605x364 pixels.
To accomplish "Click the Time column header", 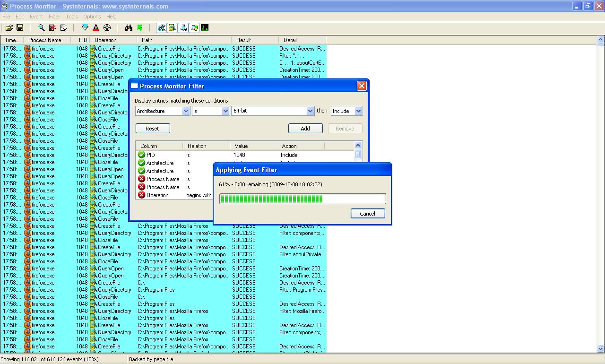I will pyautogui.click(x=12, y=40).
